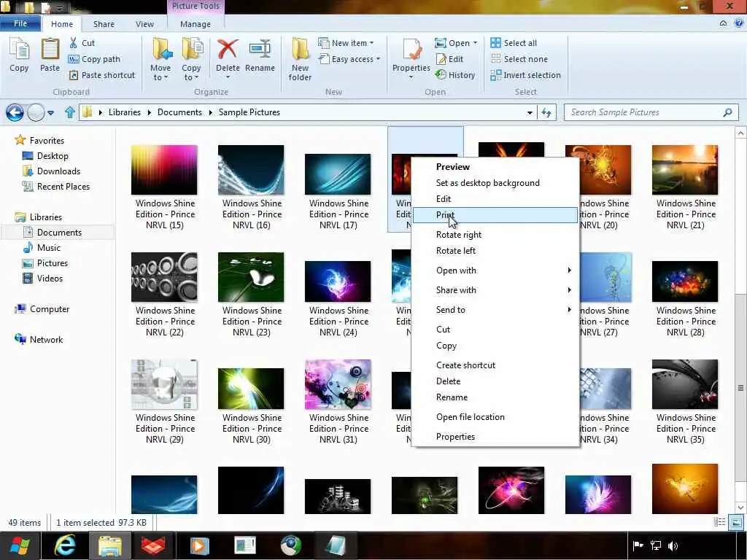This screenshot has height=560, width=747.
Task: Click the Copy ribbon icon
Action: [x=19, y=50]
